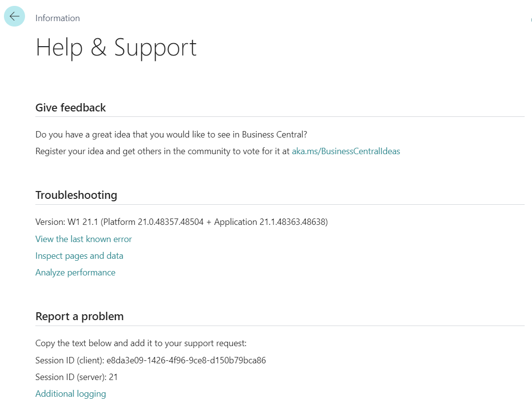Viewport: 532px width, 409px height.
Task: Click the Session ID (client) label
Action: (x=70, y=360)
